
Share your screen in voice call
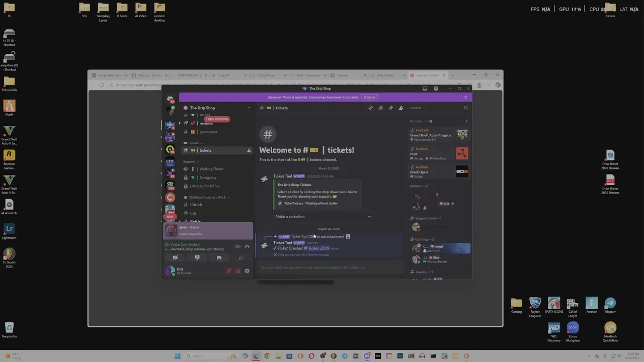click(197, 257)
